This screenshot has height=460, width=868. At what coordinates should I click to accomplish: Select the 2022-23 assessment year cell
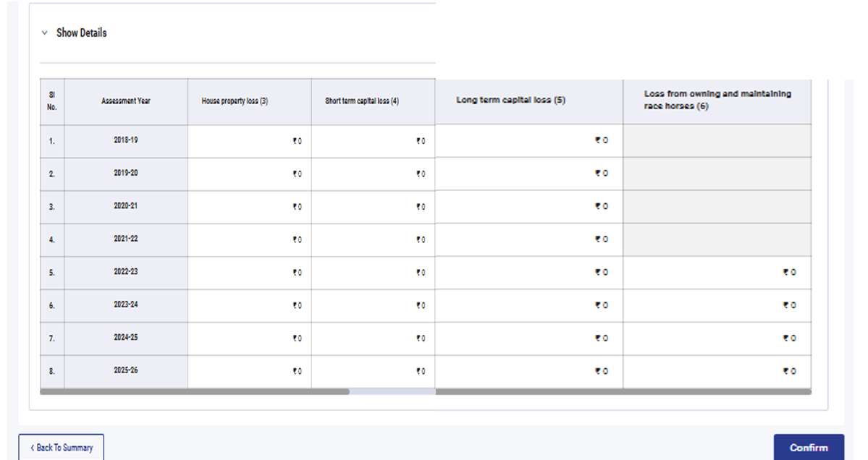pyautogui.click(x=126, y=272)
